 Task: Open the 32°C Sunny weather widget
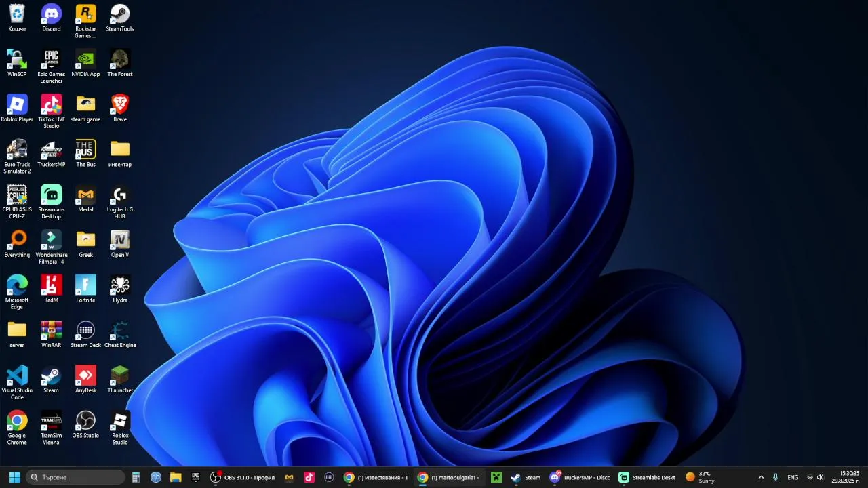click(x=701, y=477)
